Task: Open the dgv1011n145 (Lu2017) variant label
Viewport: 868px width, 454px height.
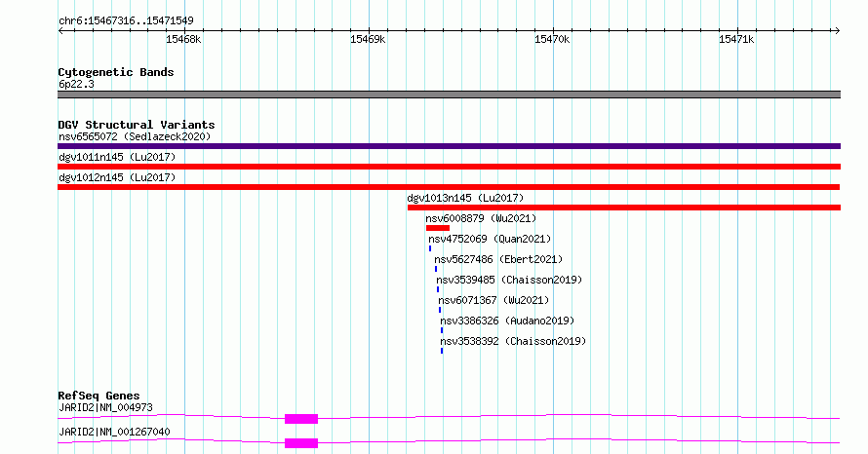Action: point(117,157)
